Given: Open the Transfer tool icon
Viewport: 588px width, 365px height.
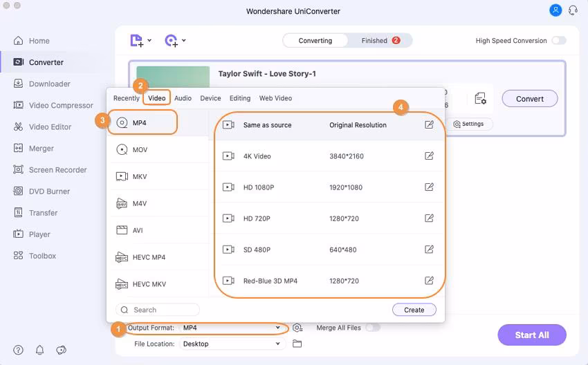Looking at the screenshot, I should 18,212.
